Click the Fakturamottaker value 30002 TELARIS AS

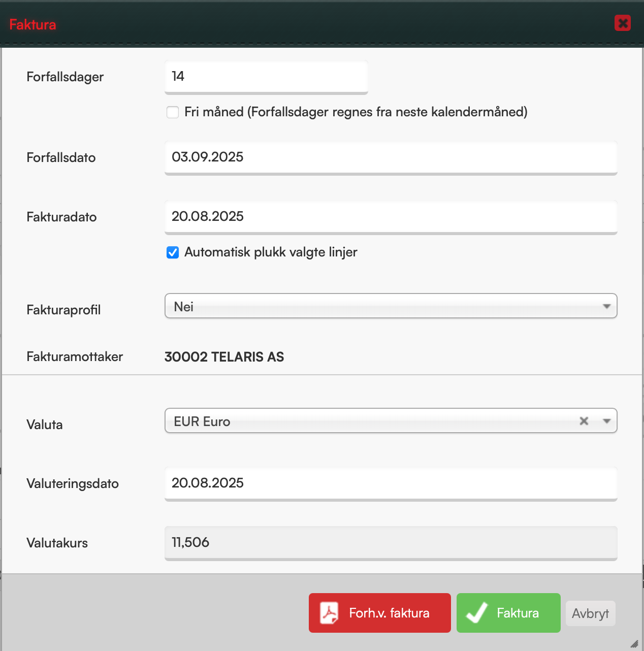(x=224, y=357)
